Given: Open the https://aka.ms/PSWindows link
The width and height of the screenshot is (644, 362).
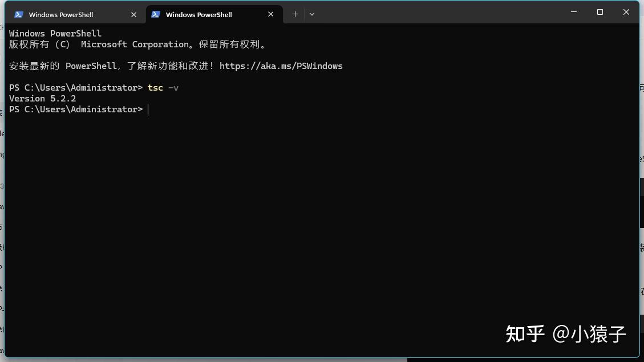Looking at the screenshot, I should [281, 66].
